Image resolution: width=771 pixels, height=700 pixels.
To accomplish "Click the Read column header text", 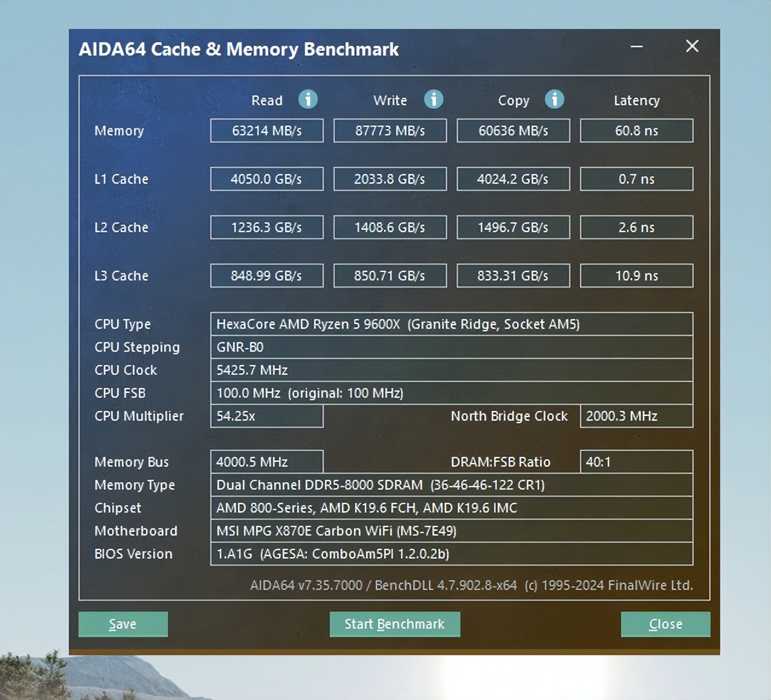I will [267, 100].
